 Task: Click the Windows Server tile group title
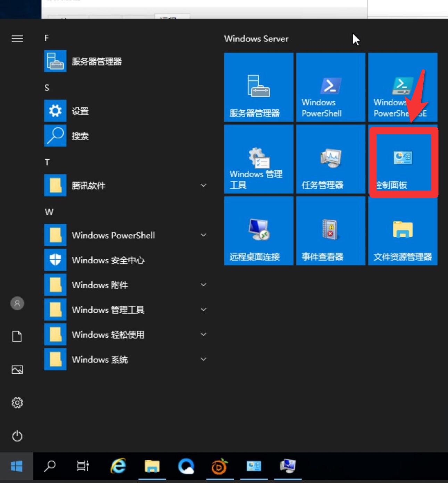pos(256,39)
